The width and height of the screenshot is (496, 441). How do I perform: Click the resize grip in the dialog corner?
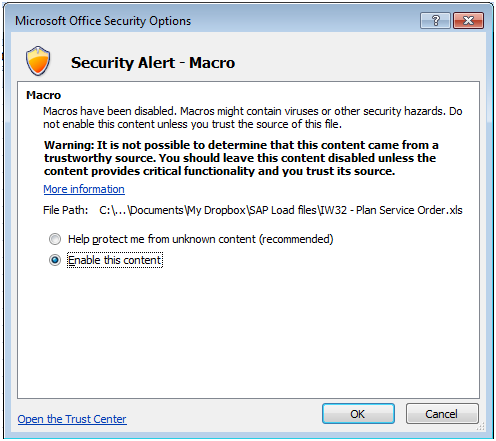(481, 427)
